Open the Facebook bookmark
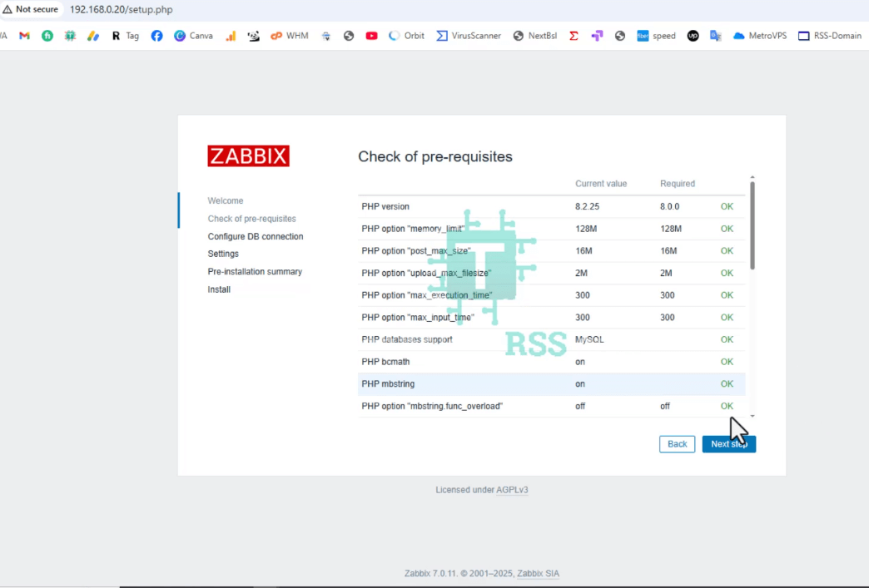 pyautogui.click(x=156, y=36)
